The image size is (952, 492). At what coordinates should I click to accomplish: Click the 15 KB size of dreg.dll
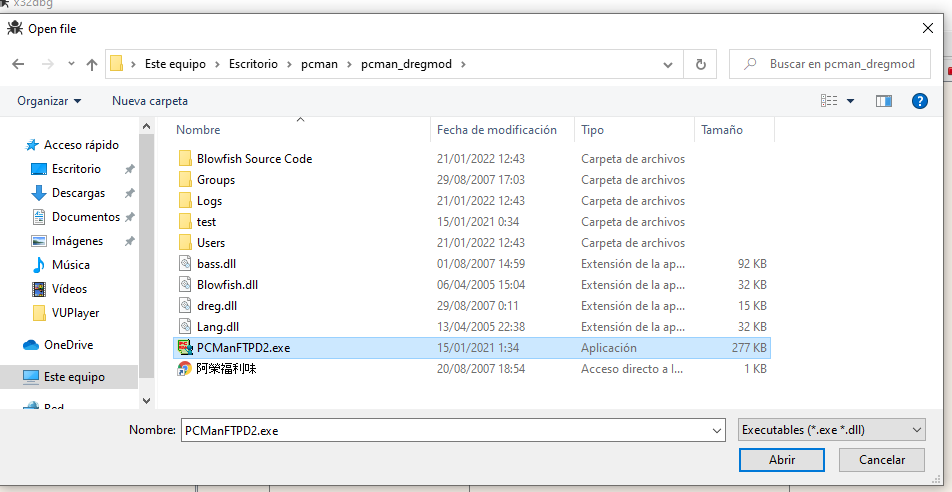click(752, 306)
